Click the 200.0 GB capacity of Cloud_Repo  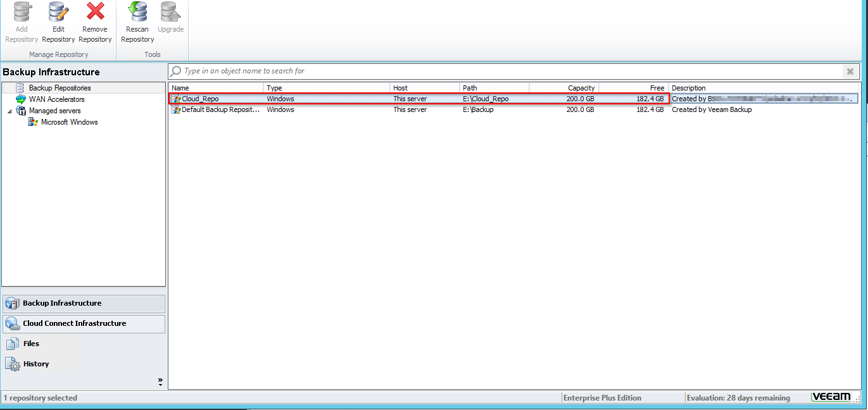[x=581, y=99]
